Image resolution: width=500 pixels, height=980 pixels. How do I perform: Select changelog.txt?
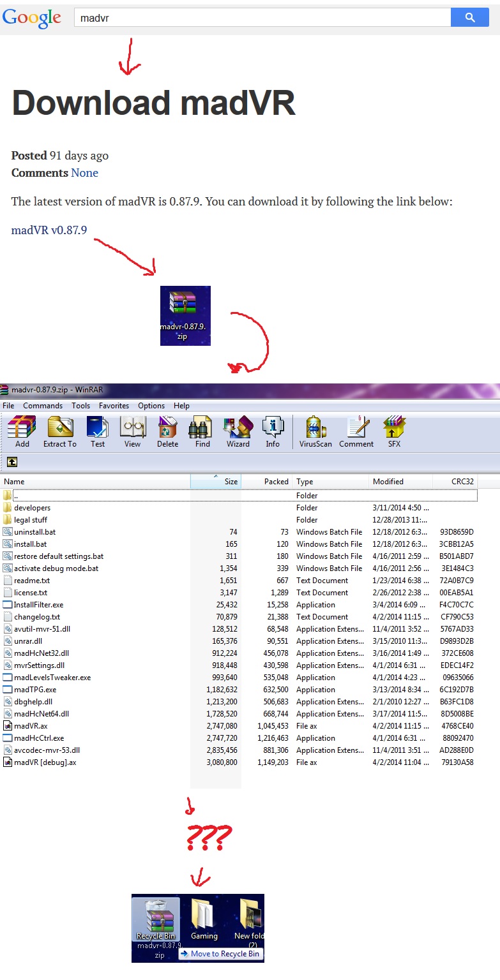pos(239,617)
